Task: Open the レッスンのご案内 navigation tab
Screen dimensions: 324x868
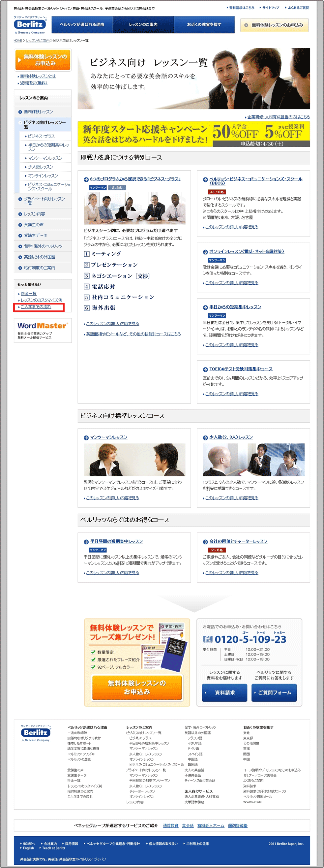Action: (x=143, y=25)
